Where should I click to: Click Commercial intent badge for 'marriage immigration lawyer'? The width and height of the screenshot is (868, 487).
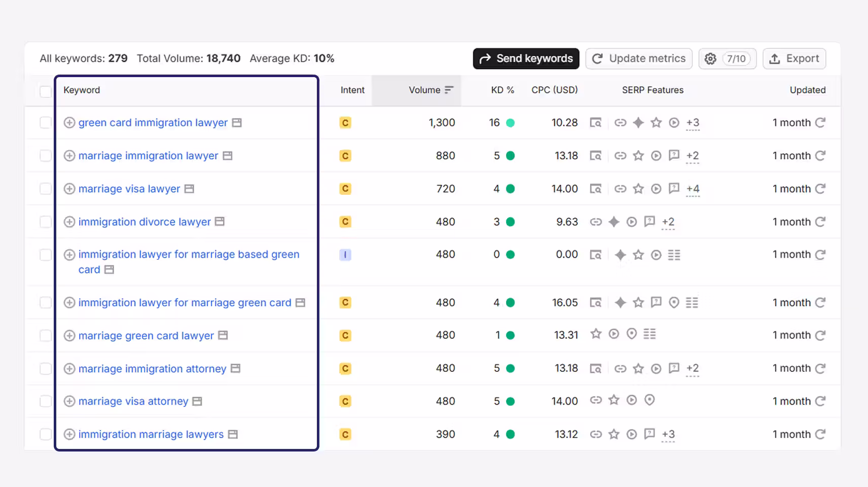coord(345,156)
